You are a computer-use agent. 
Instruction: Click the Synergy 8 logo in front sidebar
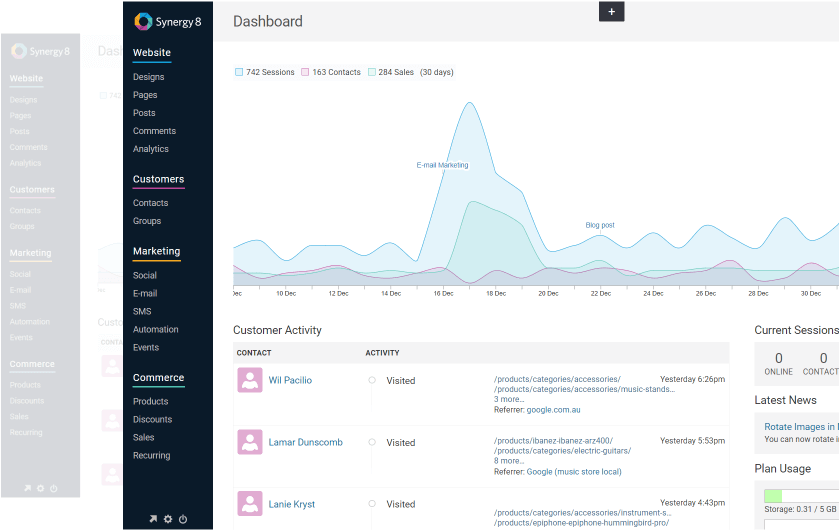coord(168,21)
